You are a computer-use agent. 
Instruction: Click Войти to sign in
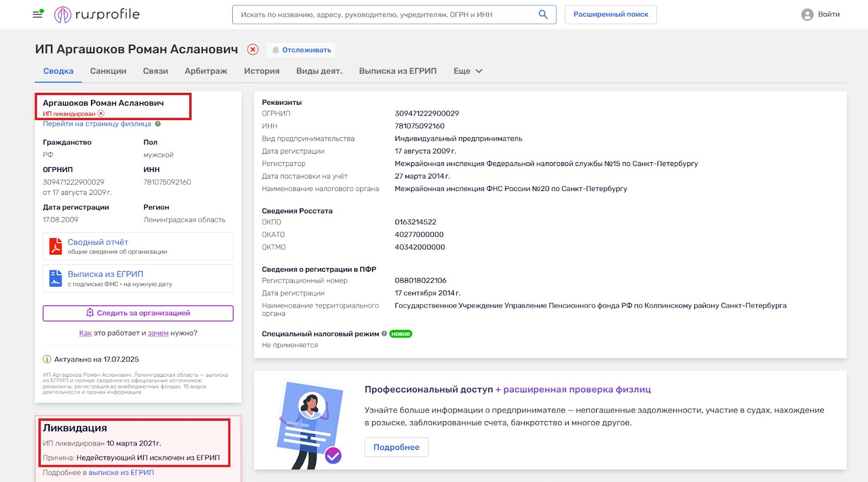pos(829,15)
